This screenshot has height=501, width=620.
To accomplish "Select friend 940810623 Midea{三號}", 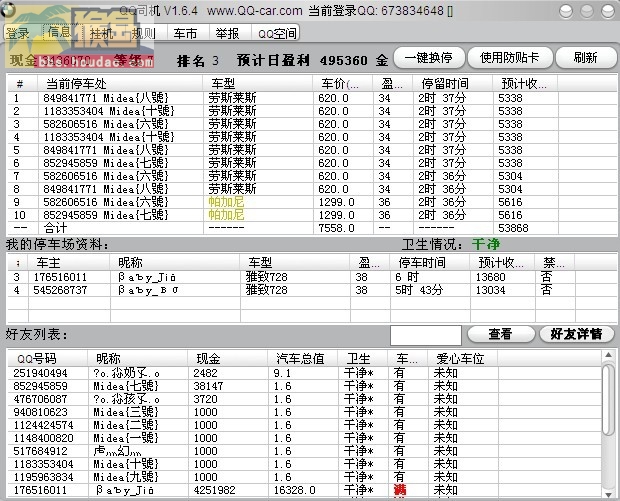I will pos(304,412).
